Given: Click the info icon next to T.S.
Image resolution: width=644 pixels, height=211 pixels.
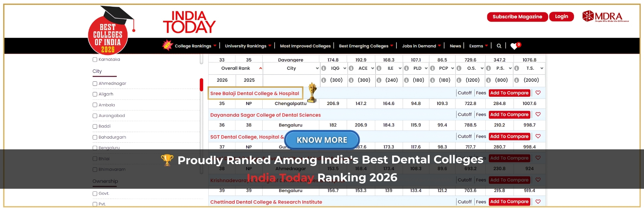Looking at the screenshot, I should tap(517, 68).
